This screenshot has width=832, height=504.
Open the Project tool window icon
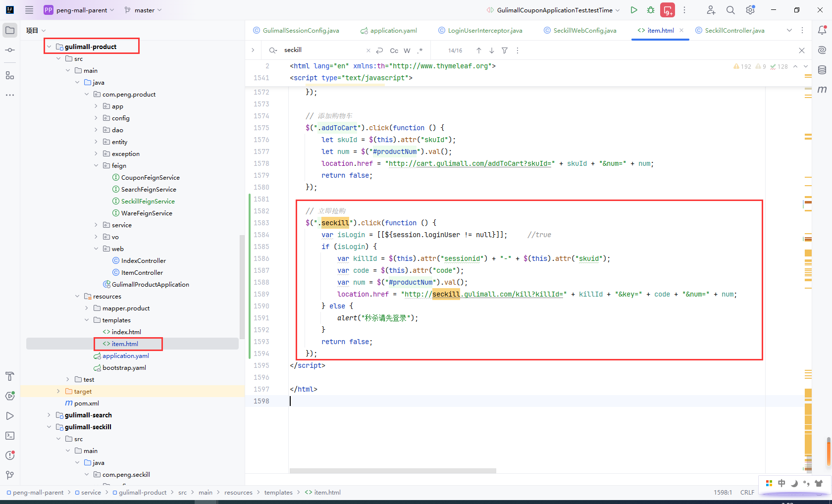tap(10, 30)
